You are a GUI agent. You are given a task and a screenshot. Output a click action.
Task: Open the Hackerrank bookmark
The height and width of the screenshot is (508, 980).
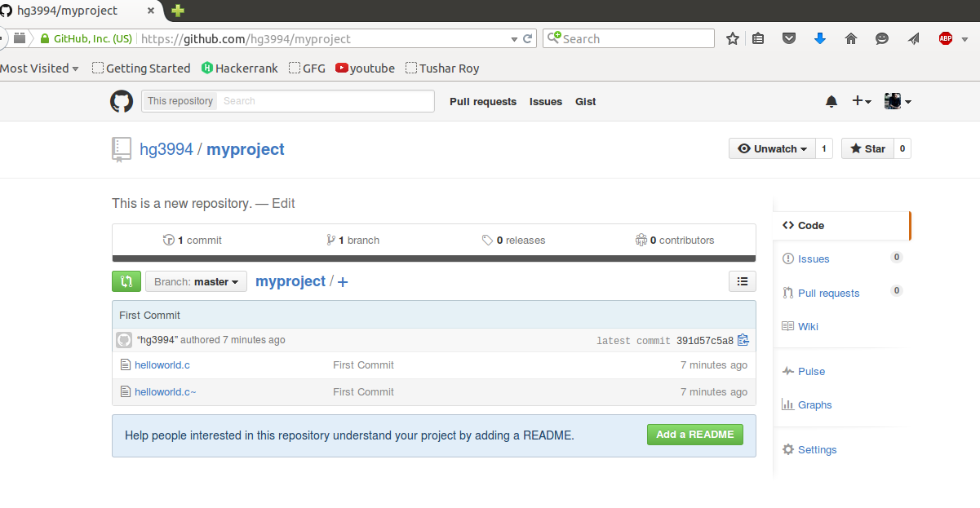pyautogui.click(x=240, y=68)
